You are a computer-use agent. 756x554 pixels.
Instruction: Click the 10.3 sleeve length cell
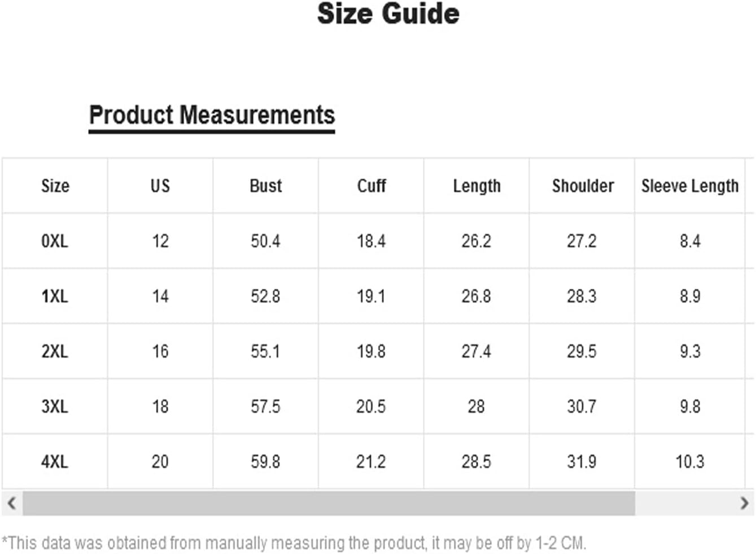(x=689, y=461)
